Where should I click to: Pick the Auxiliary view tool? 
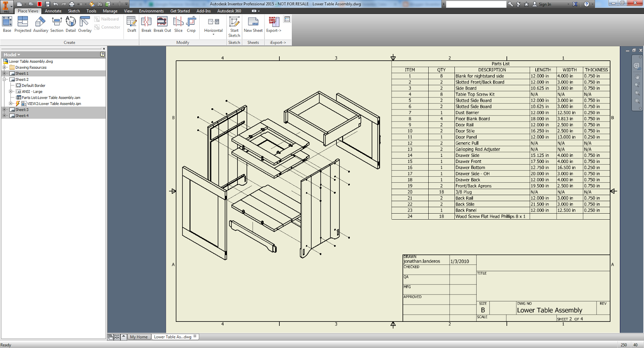(41, 25)
